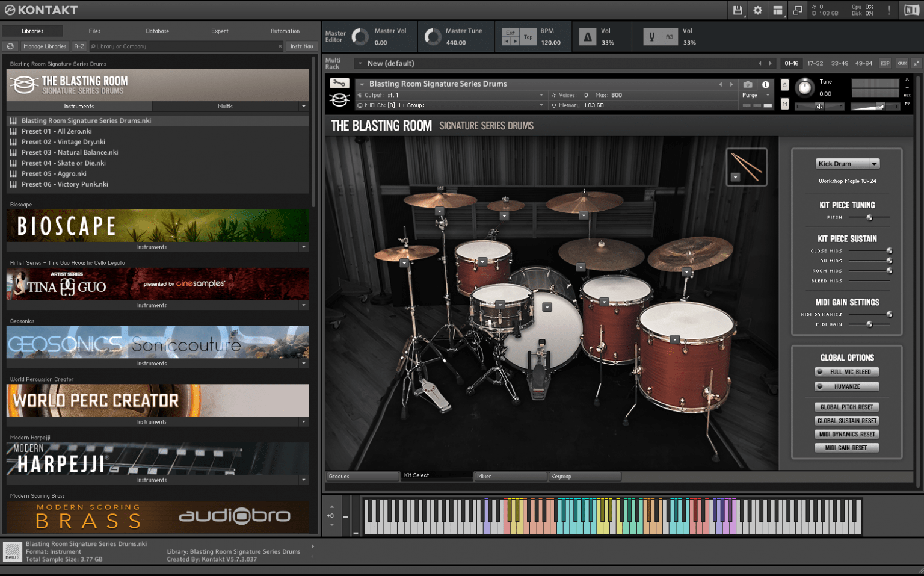Click the instrument info icon
Screen dimensions: 924x576
tap(766, 85)
